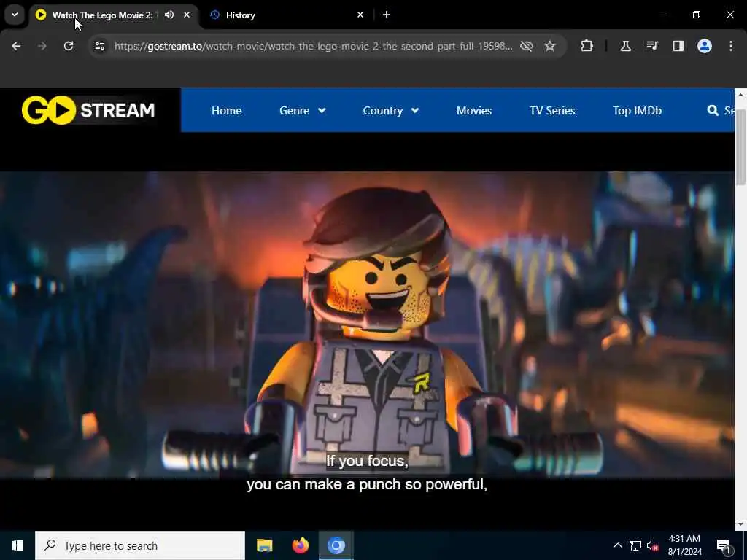Expand the Genre dropdown menu

pyautogui.click(x=303, y=111)
